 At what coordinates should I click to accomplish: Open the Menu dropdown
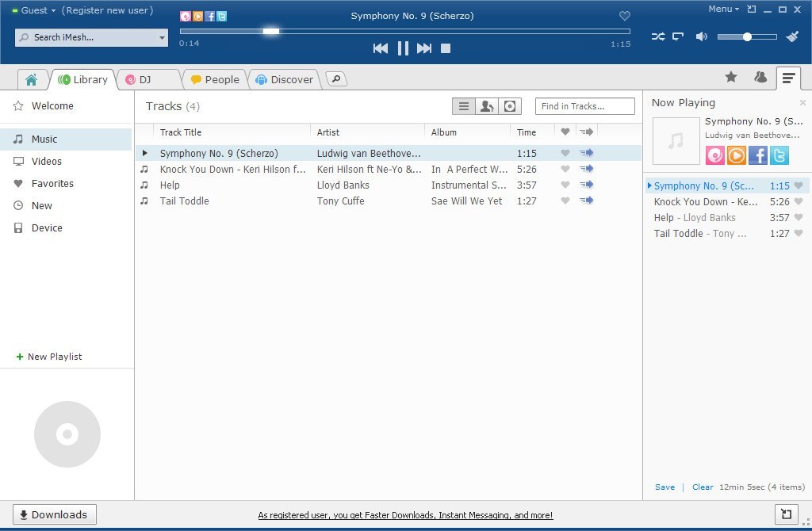click(x=723, y=9)
